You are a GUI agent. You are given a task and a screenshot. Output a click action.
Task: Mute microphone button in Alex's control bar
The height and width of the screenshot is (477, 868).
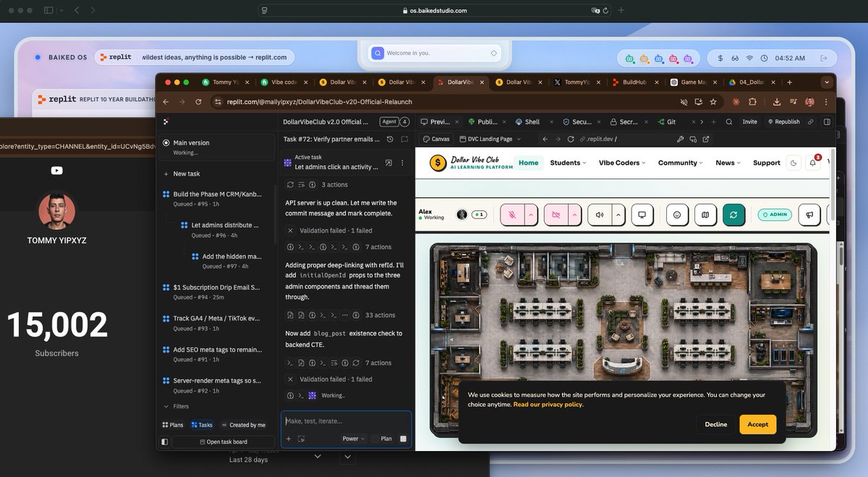point(512,215)
